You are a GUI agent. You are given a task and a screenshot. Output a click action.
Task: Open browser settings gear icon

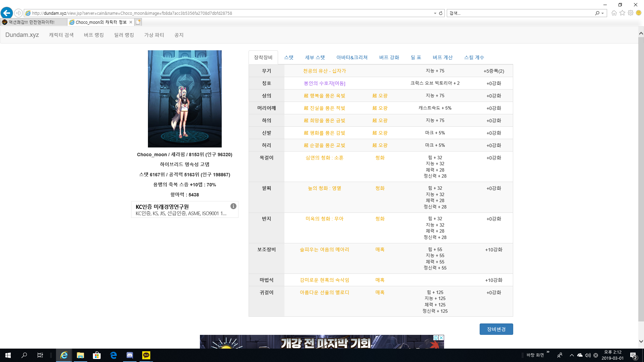coord(631,13)
